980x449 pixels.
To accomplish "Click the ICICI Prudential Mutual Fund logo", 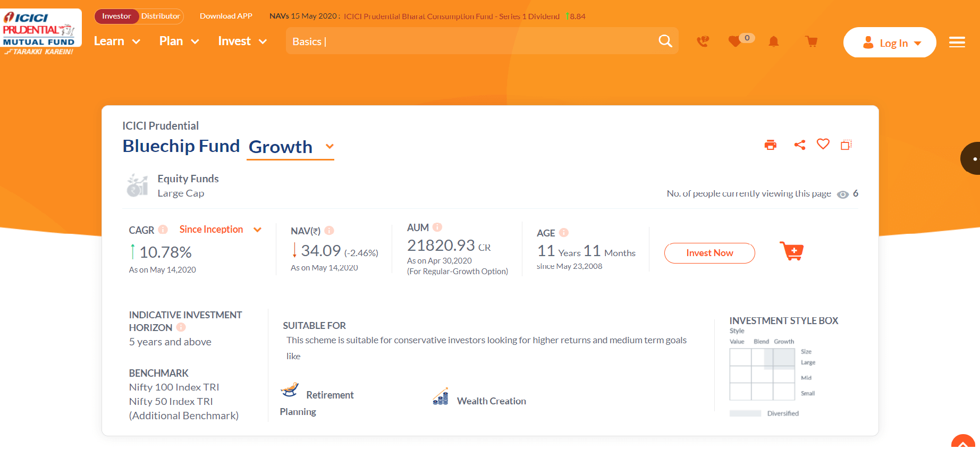I will (41, 32).
